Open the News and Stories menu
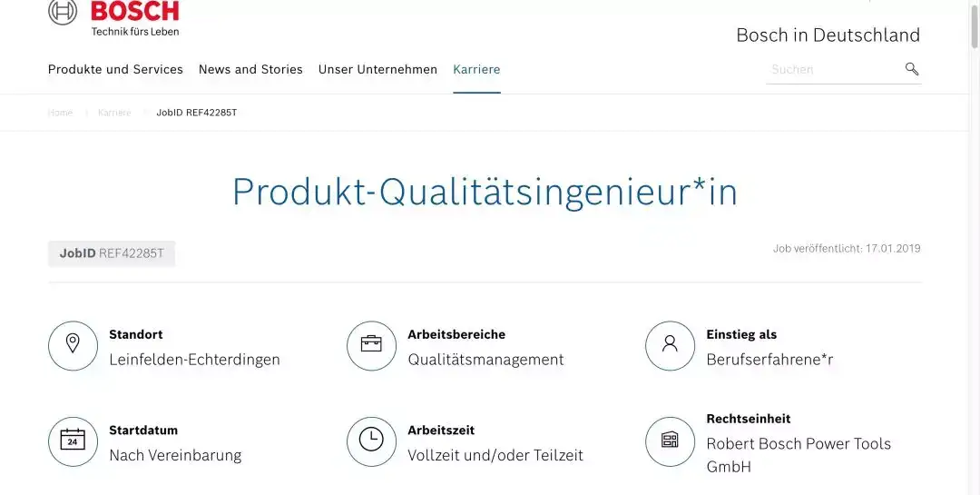Screen dimensions: 980x495 250,69
